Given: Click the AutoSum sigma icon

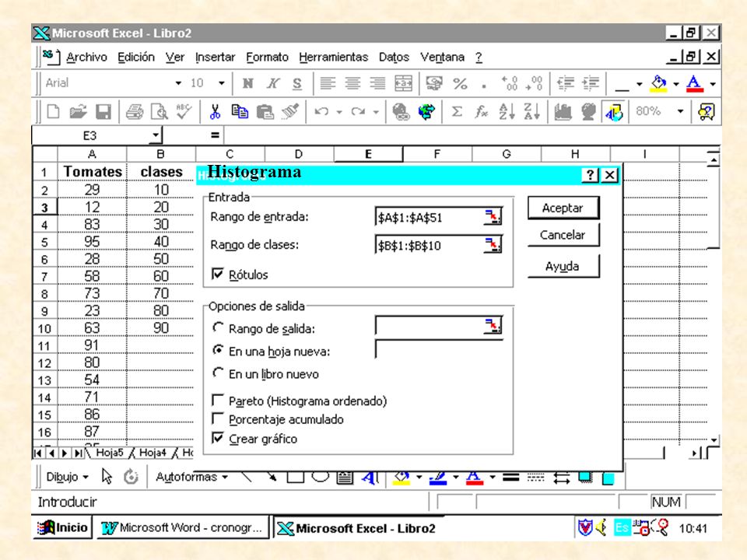Looking at the screenshot, I should coord(457,112).
